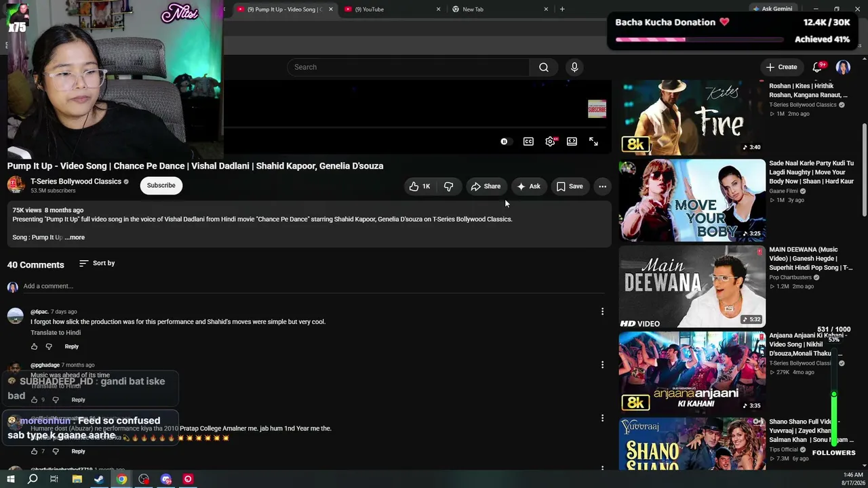Open the Pop Chartbusters channel link
868x488 pixels.
[790, 277]
